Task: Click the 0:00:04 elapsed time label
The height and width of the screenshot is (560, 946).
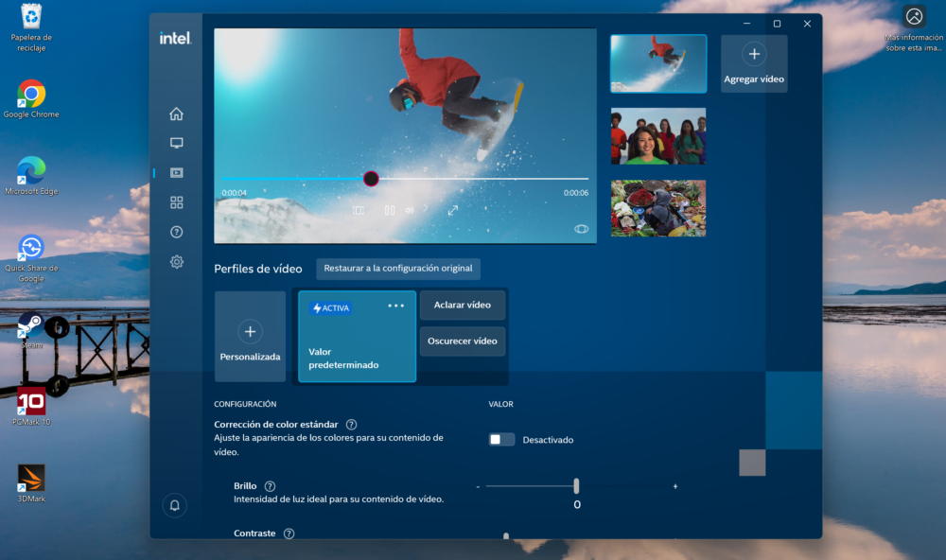Action: click(234, 193)
